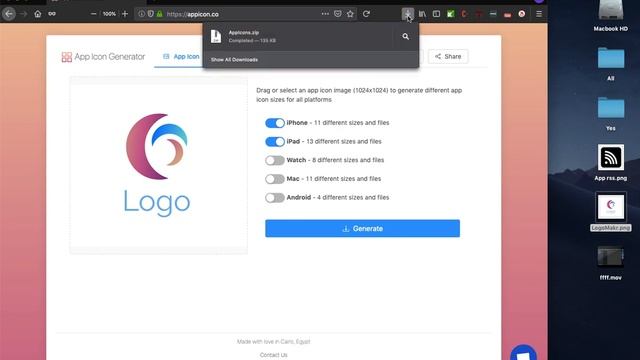The height and width of the screenshot is (360, 640).
Task: Select the App Icon tab
Action: click(x=181, y=56)
